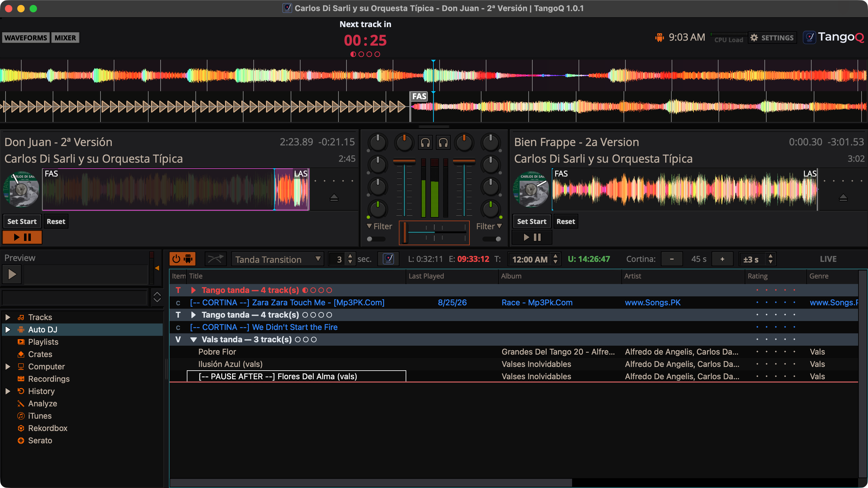Screen dimensions: 868x488
Task: Toggle Auto DJ power robot button
Action: tap(182, 259)
